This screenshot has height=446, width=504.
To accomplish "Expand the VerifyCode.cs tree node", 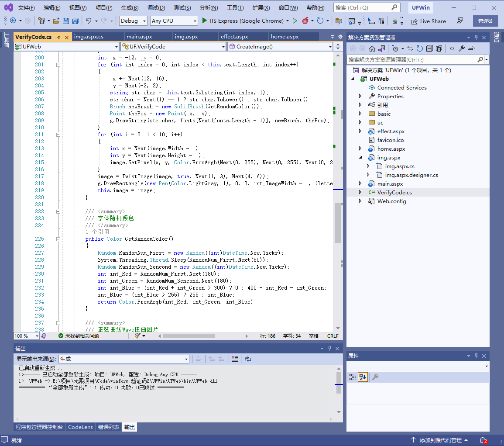I will point(360,193).
